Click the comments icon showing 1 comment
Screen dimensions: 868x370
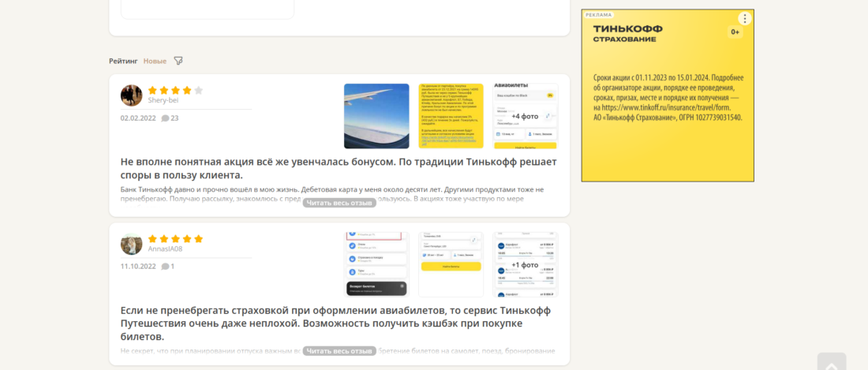(166, 267)
